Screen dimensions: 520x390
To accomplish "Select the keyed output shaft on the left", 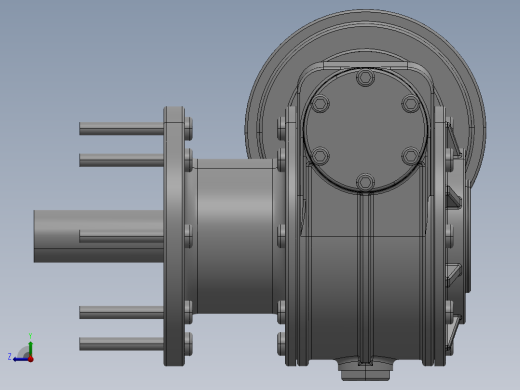I will point(99,236).
